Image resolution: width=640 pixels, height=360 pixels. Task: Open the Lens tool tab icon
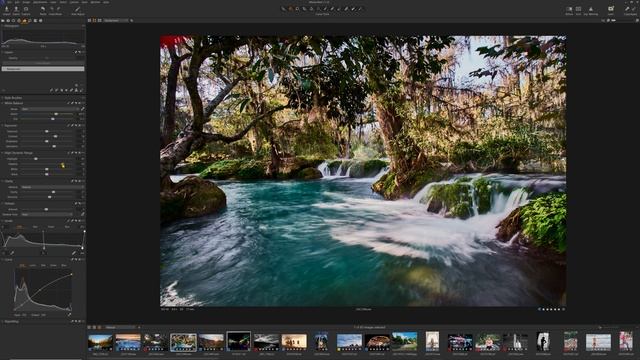pos(13,20)
